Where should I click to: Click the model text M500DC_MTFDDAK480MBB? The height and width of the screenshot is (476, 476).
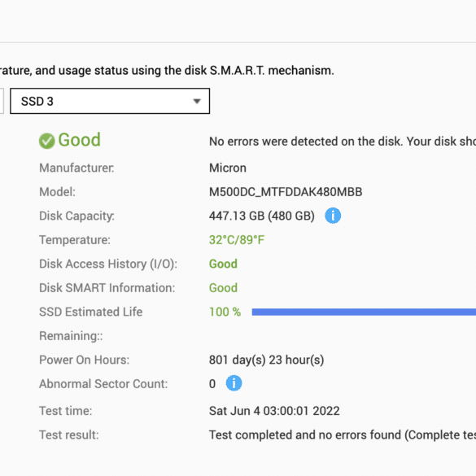286,192
